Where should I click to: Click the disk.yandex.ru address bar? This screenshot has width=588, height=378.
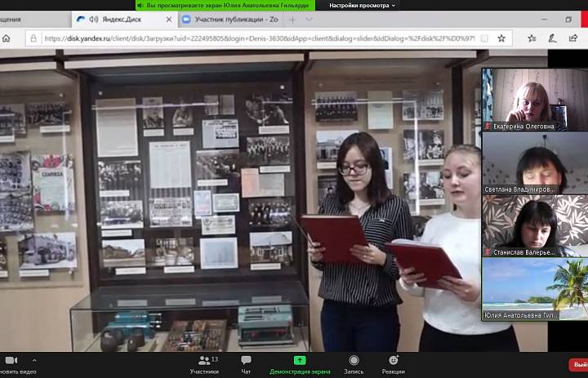click(x=260, y=38)
